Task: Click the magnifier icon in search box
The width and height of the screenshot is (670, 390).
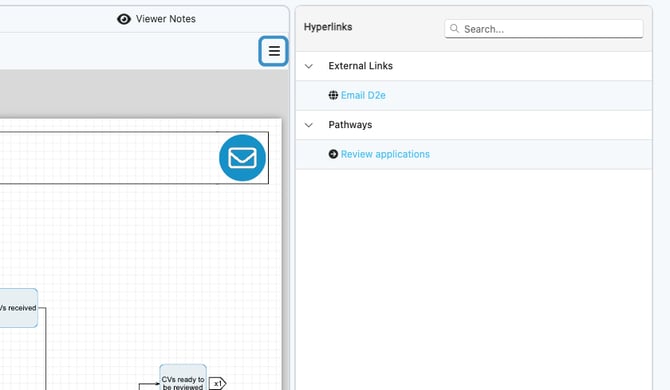Action: coord(454,29)
